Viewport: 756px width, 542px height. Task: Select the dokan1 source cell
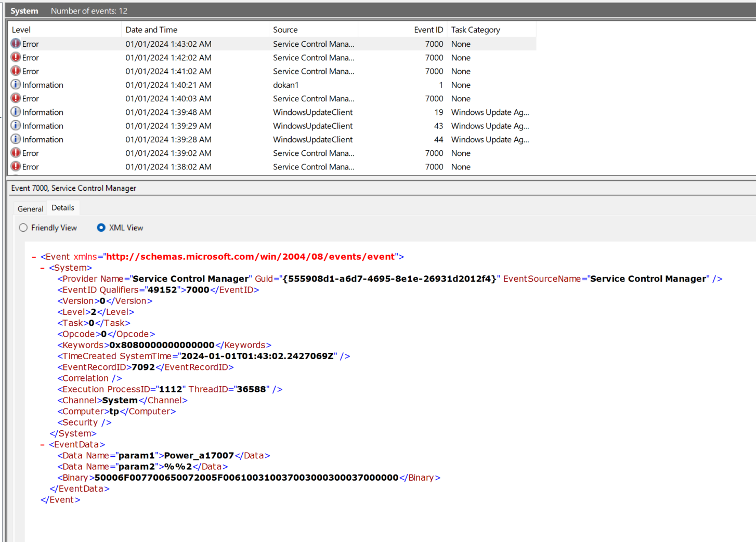(x=286, y=85)
